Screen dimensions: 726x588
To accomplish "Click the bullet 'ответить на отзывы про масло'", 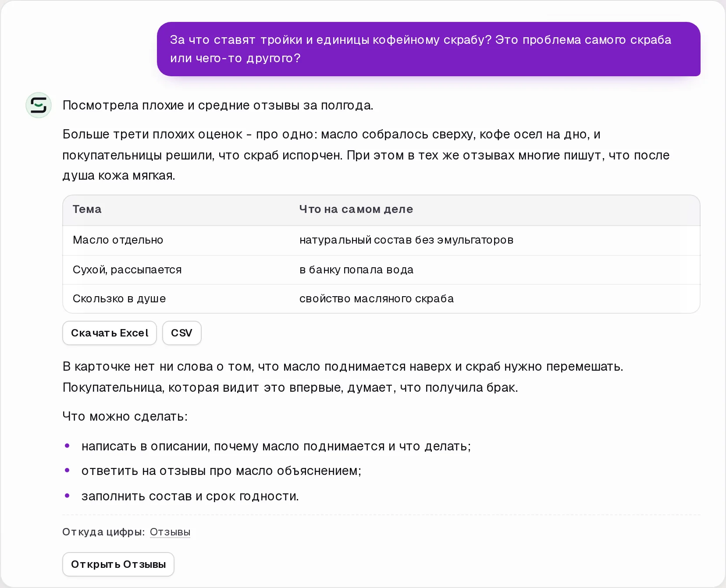I will coord(221,471).
